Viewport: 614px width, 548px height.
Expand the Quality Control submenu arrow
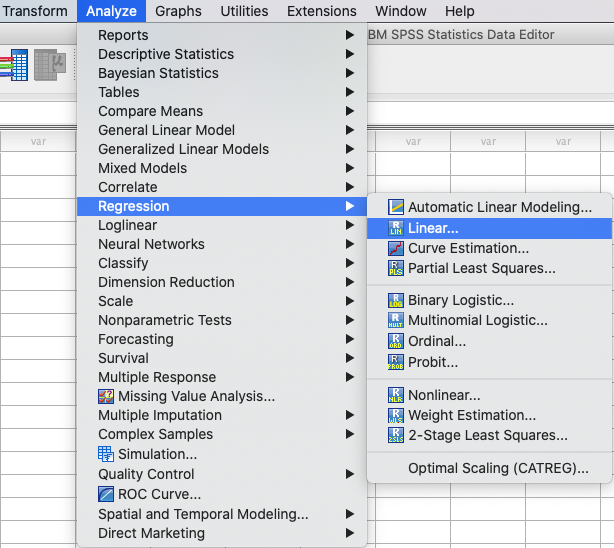click(350, 474)
